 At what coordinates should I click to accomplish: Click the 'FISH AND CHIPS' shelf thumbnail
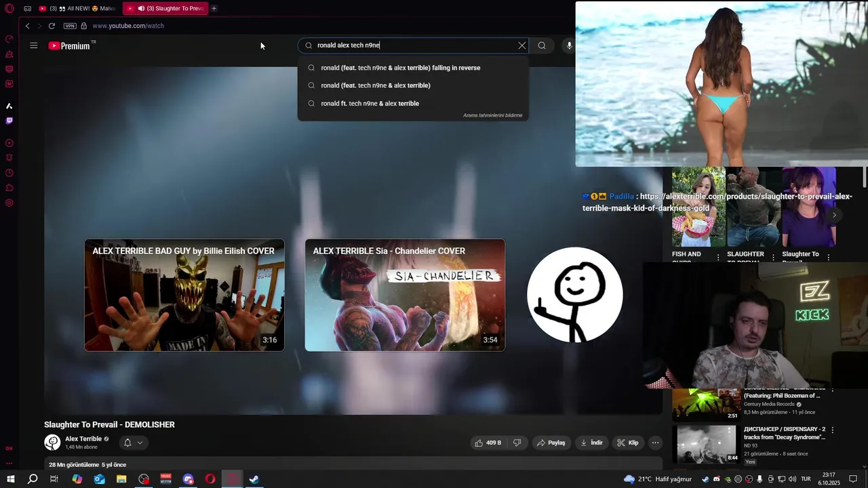click(698, 207)
